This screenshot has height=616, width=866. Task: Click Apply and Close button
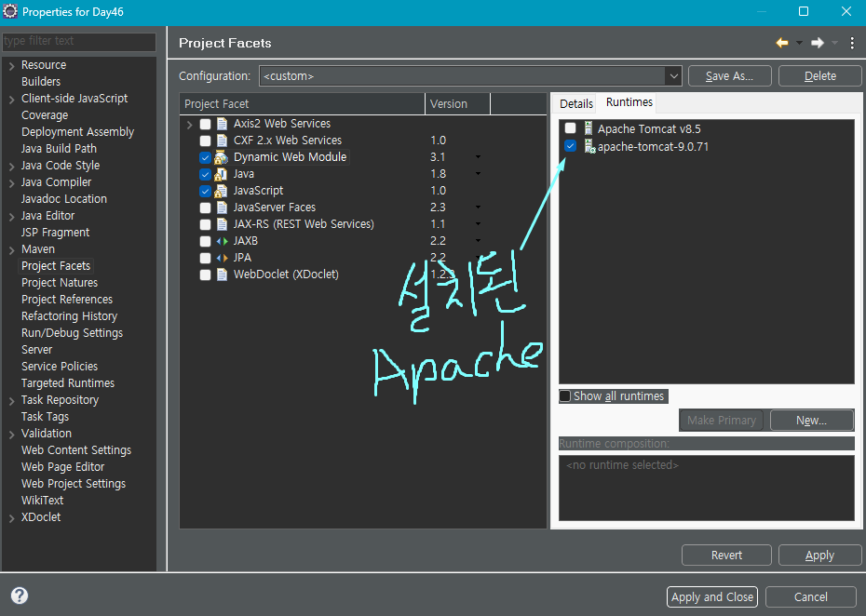coord(712,596)
